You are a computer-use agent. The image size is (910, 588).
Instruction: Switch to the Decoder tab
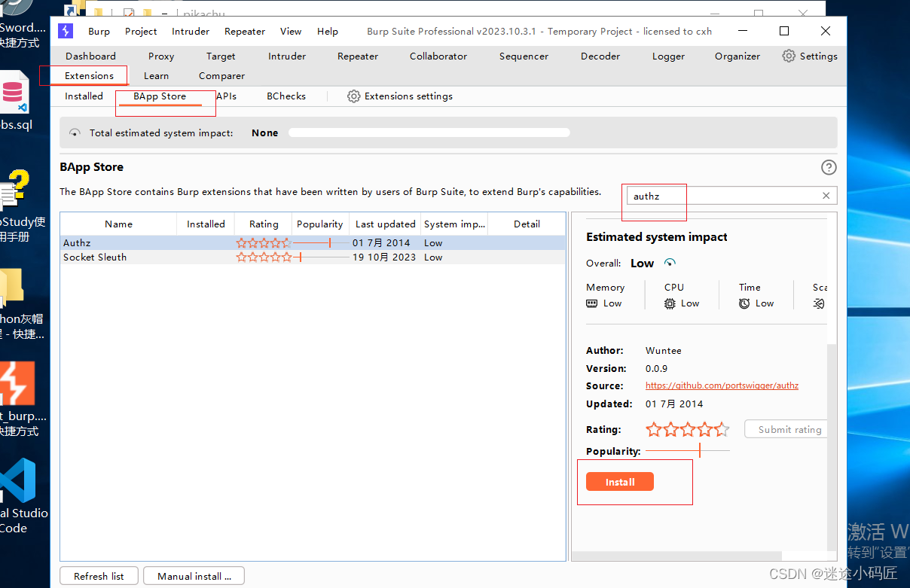coord(600,56)
